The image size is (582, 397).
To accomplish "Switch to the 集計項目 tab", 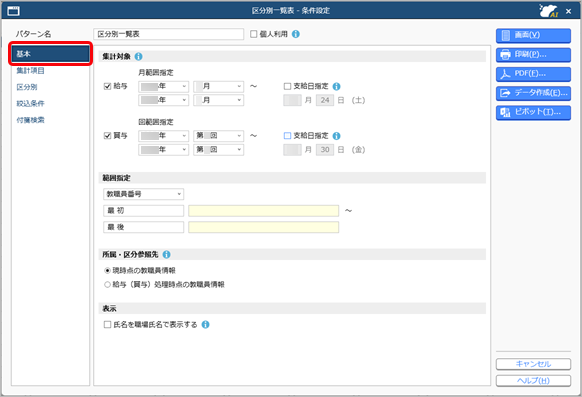I will pos(30,70).
